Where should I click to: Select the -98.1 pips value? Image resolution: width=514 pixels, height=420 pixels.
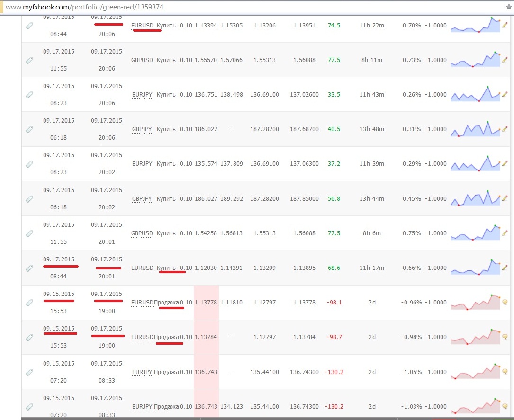pyautogui.click(x=334, y=303)
